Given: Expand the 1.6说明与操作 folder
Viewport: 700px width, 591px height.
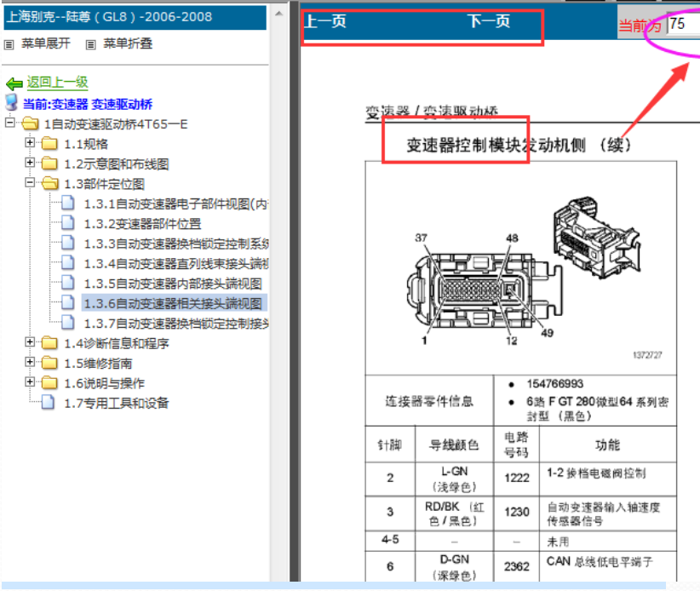Looking at the screenshot, I should click(x=30, y=382).
